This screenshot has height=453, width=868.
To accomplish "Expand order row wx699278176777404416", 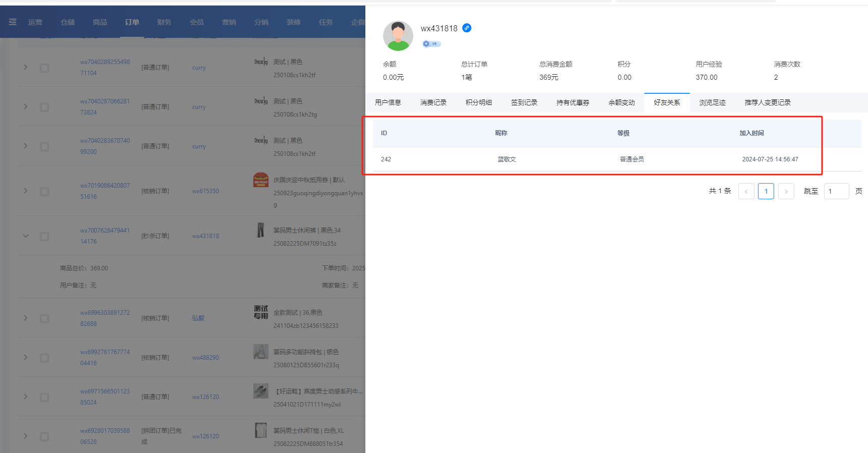I will click(x=26, y=357).
